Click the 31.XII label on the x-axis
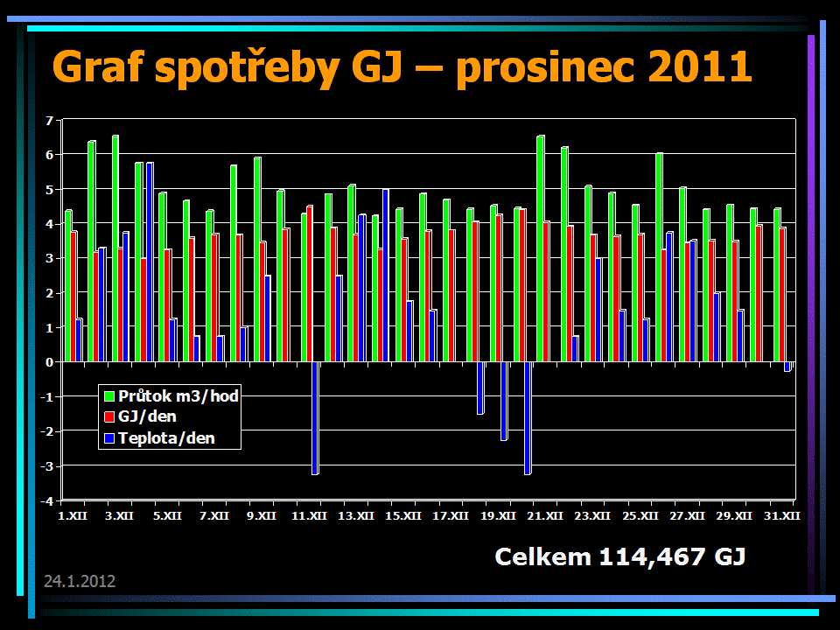This screenshot has width=840, height=630. point(782,516)
